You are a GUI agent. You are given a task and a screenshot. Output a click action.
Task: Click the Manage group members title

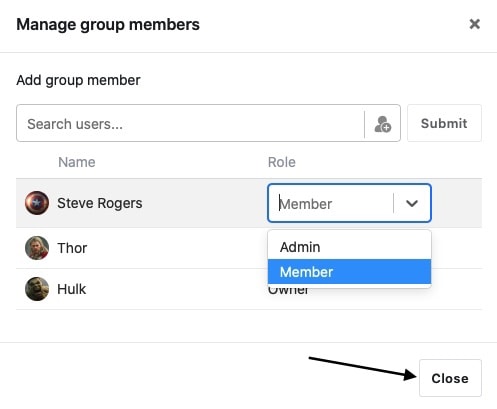coord(108,25)
